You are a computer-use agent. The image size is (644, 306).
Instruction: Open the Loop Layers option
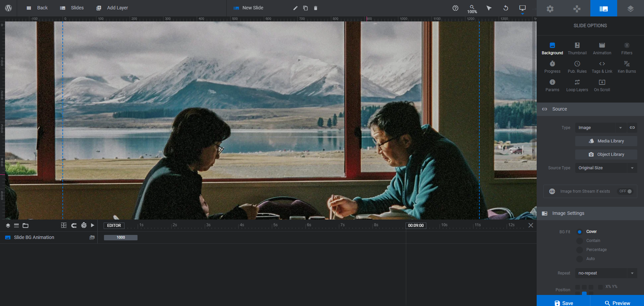pyautogui.click(x=577, y=85)
